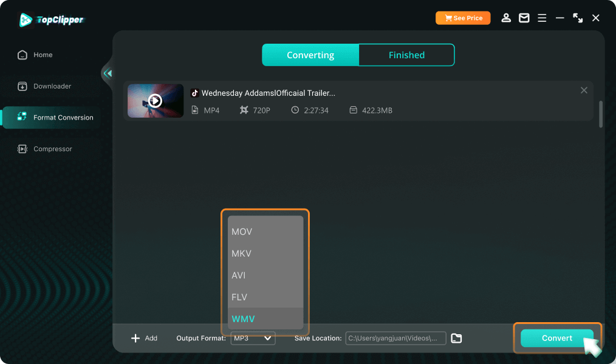Choose MOV from format list

[265, 231]
